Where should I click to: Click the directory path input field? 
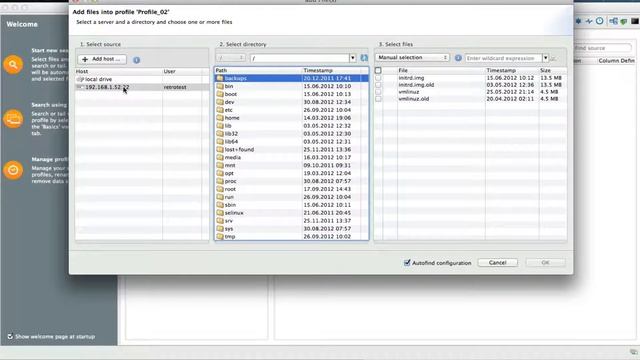click(300, 58)
